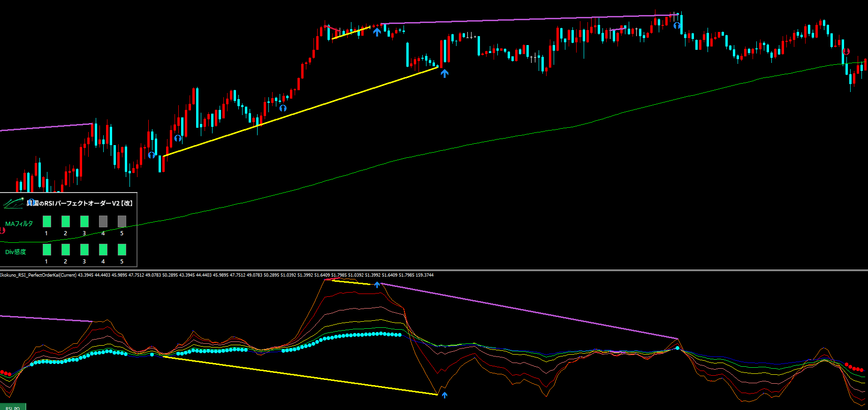Click the blue up arrow signal above the short yellow trendline

377,32
